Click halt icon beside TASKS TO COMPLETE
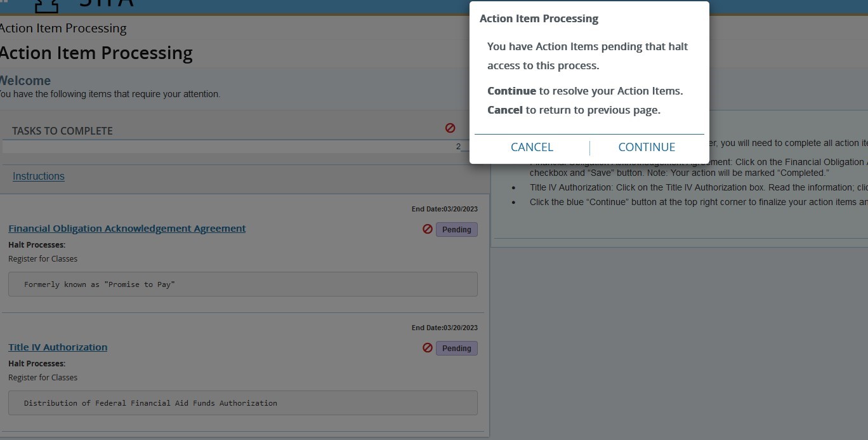 pyautogui.click(x=450, y=128)
